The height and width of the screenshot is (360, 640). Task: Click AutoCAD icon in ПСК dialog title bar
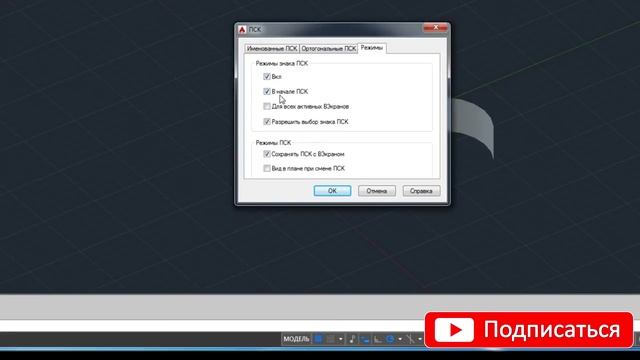pyautogui.click(x=242, y=29)
